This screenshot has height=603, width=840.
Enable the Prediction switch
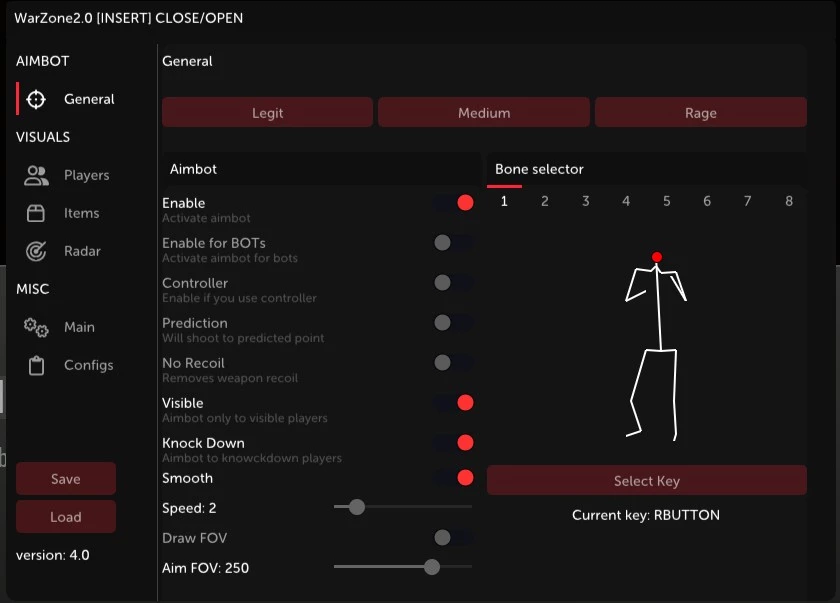454,322
